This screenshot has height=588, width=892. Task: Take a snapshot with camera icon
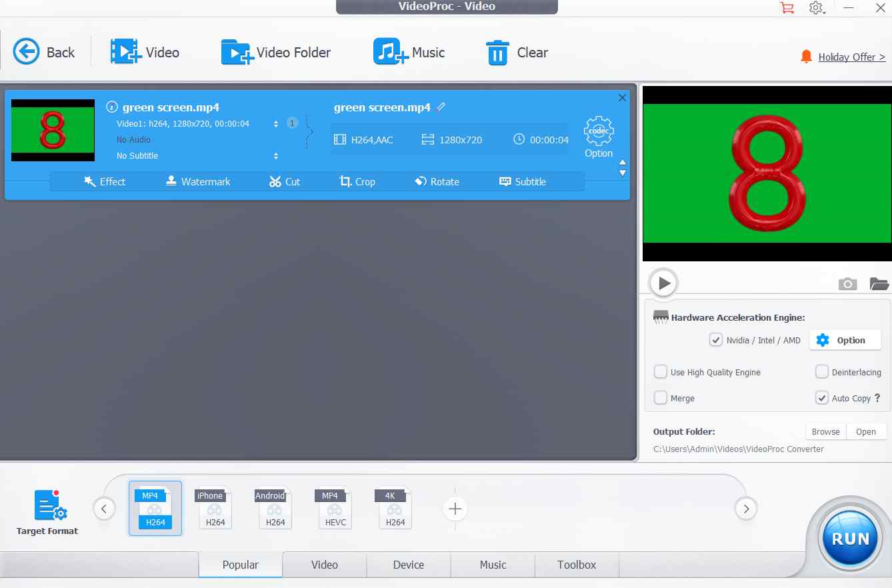click(x=847, y=284)
